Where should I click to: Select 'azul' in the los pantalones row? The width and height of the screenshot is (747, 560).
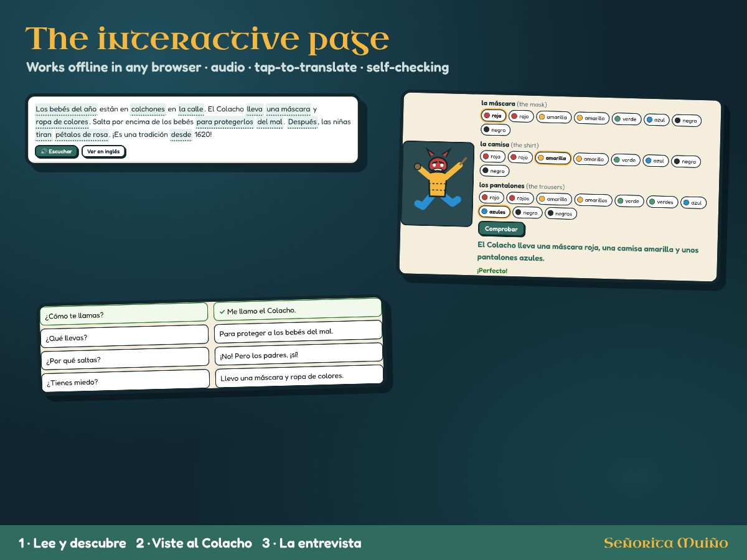pyautogui.click(x=693, y=202)
